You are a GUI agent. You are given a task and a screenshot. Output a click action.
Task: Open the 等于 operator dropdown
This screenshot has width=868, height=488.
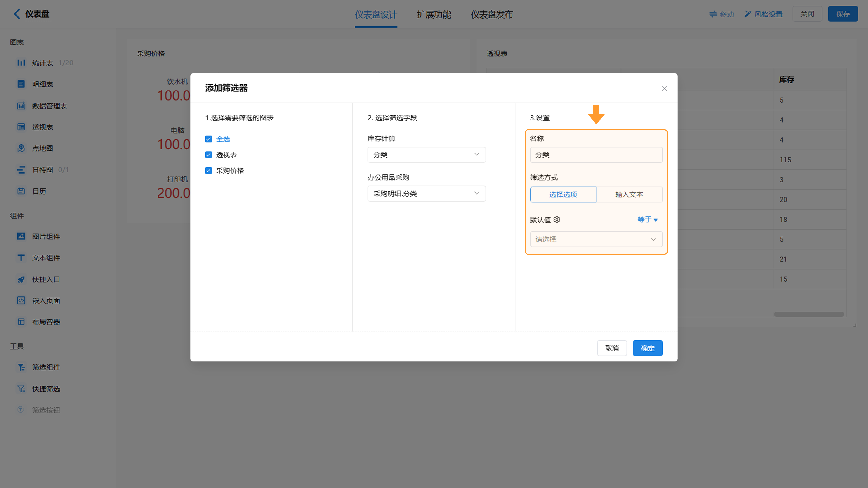(647, 220)
